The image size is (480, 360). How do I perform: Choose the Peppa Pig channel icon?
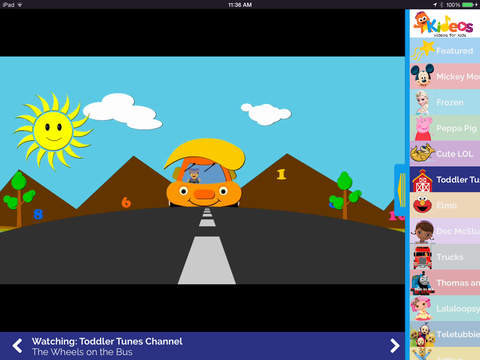pyautogui.click(x=423, y=128)
